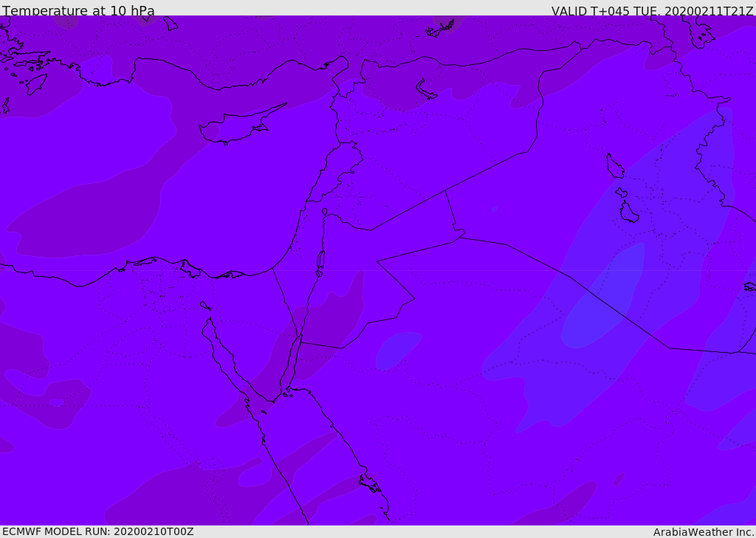Click the 'ArabiaWeather Inc' credit text
Viewport: 756px width, 538px height.
click(x=703, y=532)
